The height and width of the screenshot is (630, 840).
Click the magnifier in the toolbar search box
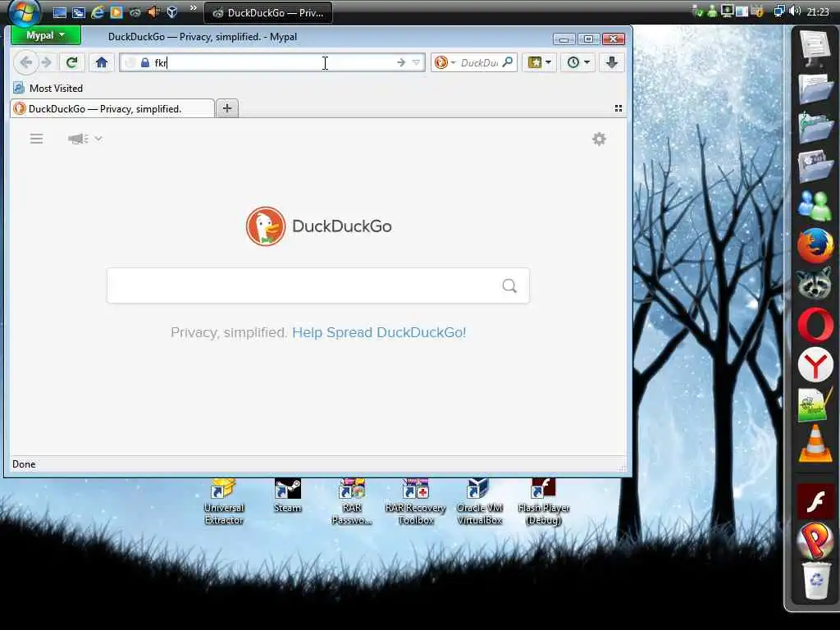pyautogui.click(x=507, y=62)
